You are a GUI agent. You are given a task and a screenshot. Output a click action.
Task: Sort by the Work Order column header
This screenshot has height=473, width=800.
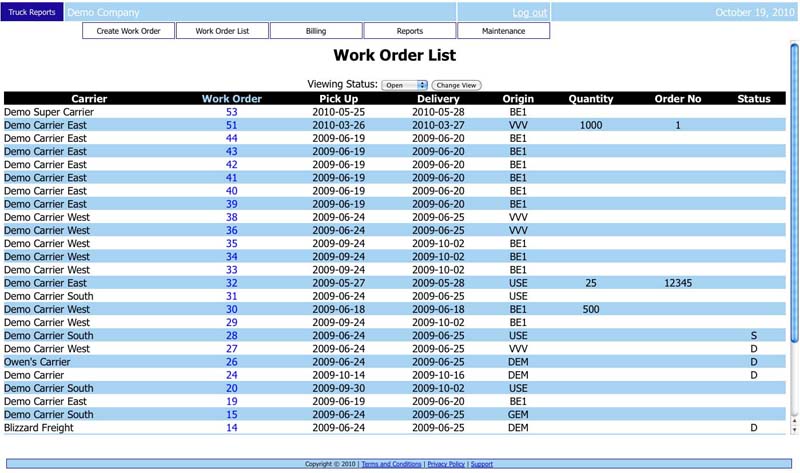[x=232, y=99]
